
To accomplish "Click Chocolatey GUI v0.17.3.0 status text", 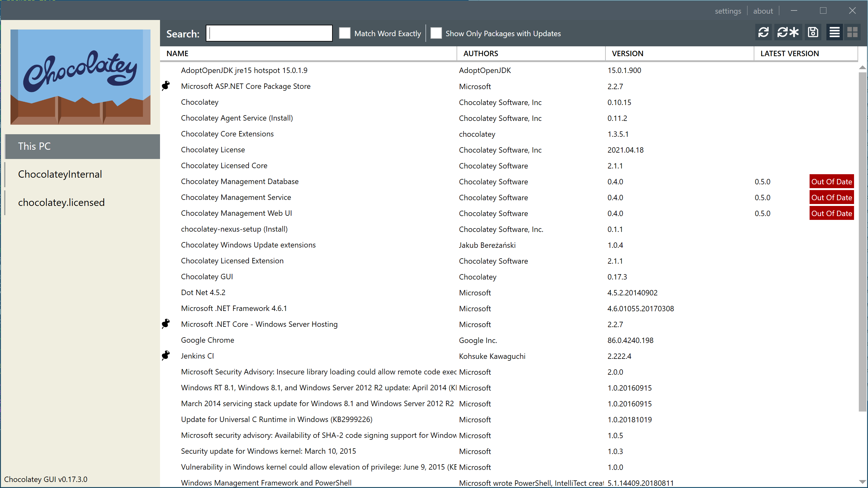I will tap(46, 479).
